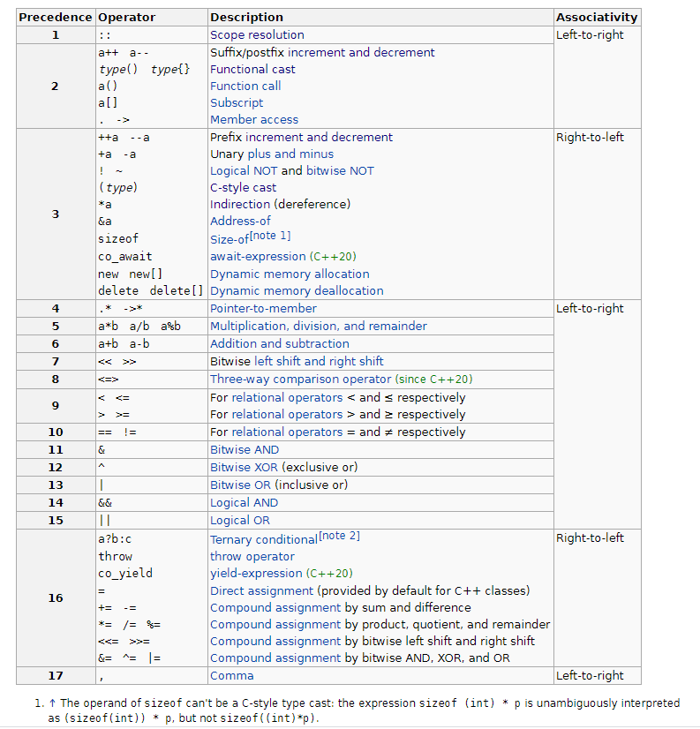Click the Functional cast link
The image size is (700, 729).
click(x=252, y=70)
